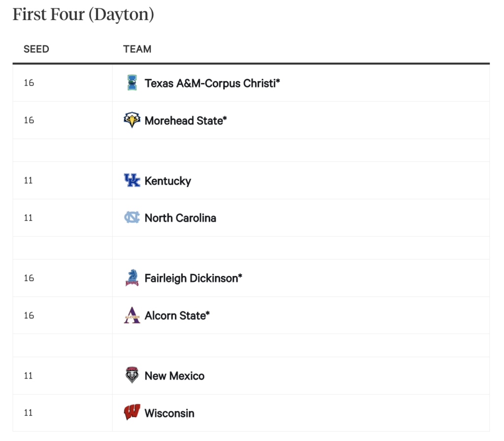Open the Morehead State team name
This screenshot has height=441, width=504.
186,121
